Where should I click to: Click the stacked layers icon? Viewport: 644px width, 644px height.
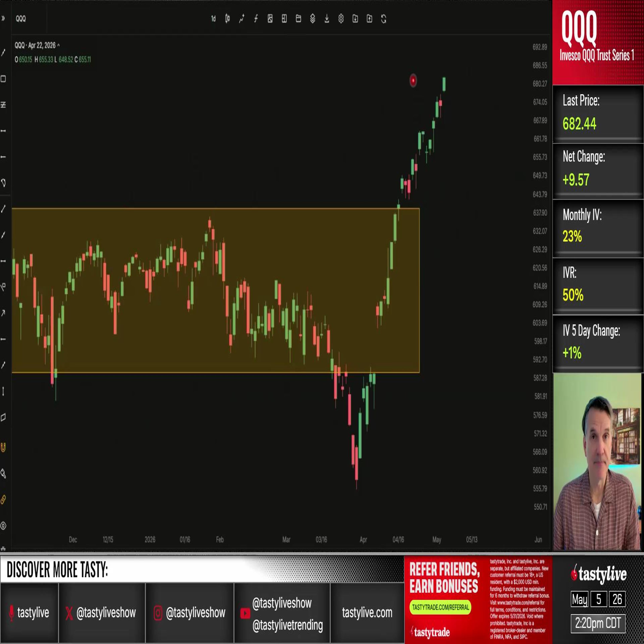[x=313, y=19]
